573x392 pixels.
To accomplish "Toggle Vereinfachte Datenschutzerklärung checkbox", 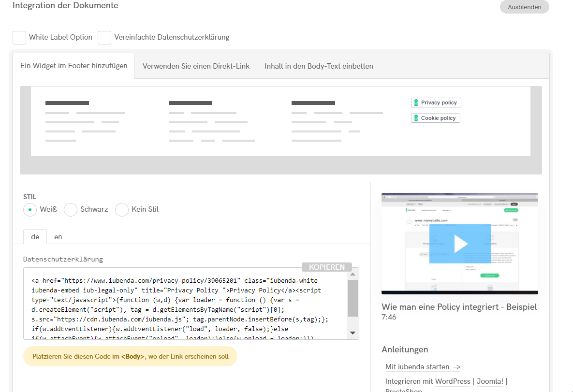I will (x=104, y=38).
